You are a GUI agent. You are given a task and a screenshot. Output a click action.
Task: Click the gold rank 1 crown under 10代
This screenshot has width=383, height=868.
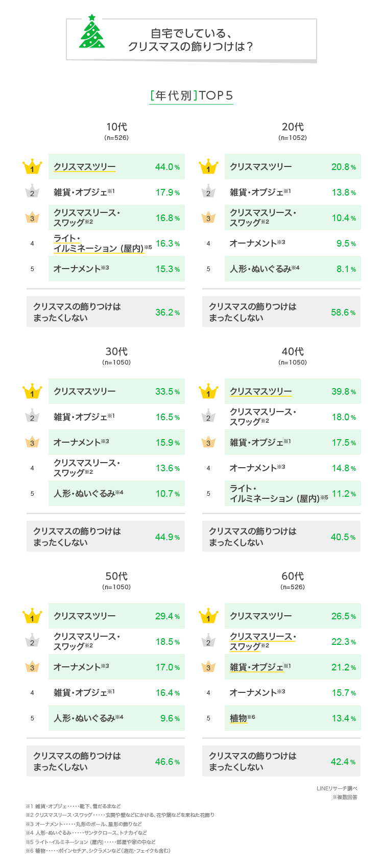(32, 167)
